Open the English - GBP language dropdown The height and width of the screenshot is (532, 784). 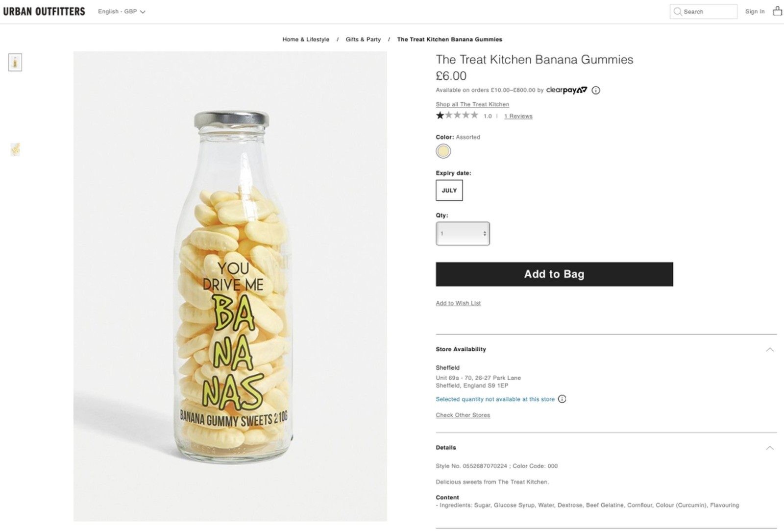[122, 11]
